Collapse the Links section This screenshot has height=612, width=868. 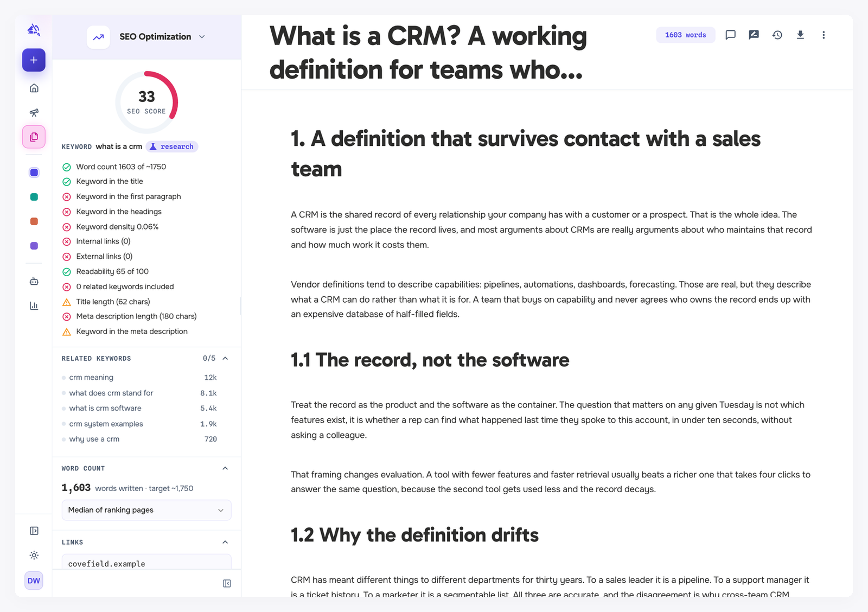coord(225,542)
